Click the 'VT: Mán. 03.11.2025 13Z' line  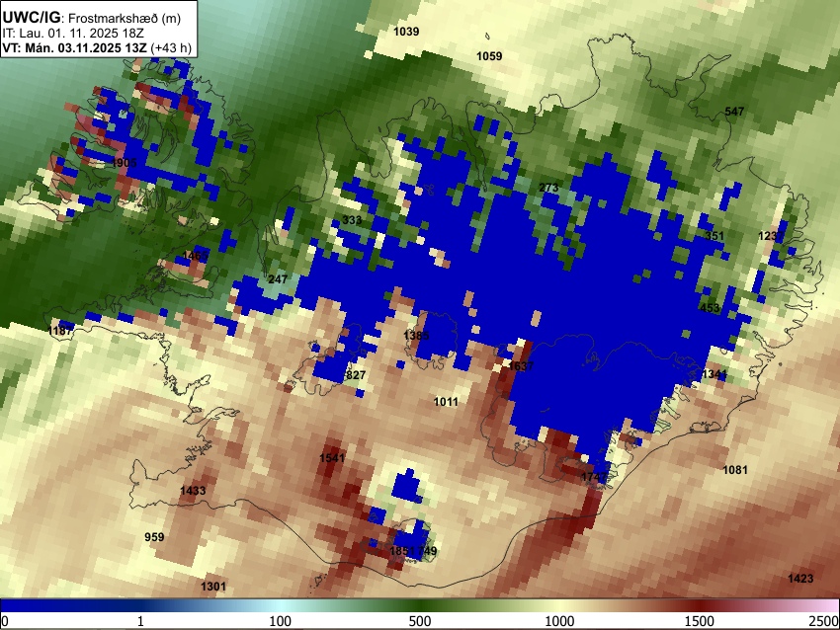coord(74,47)
